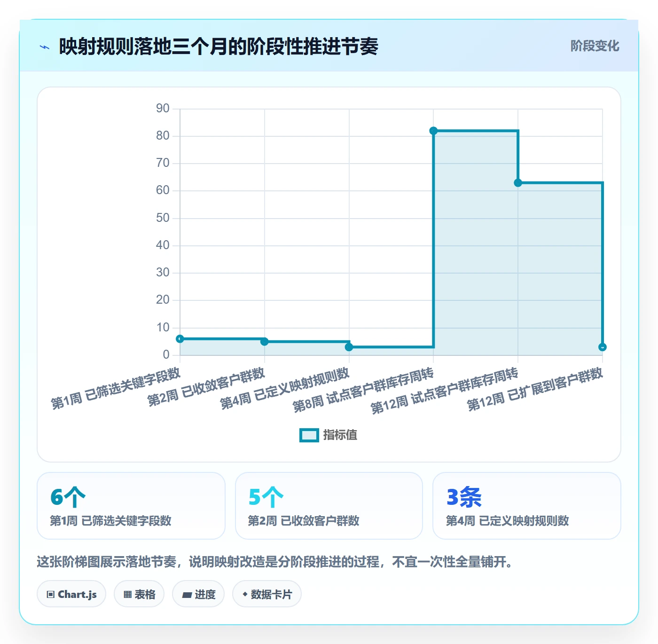Click axis label 第8周 试点客户群库存周转

tap(363, 390)
